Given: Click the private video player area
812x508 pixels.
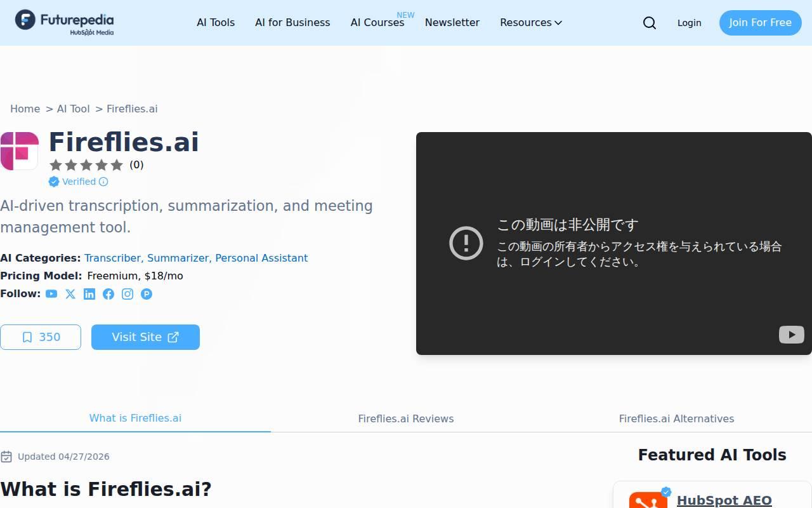Looking at the screenshot, I should click(614, 243).
